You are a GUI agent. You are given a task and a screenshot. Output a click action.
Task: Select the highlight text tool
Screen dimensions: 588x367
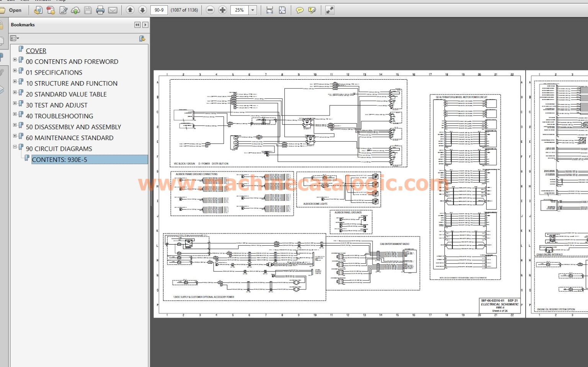point(312,10)
